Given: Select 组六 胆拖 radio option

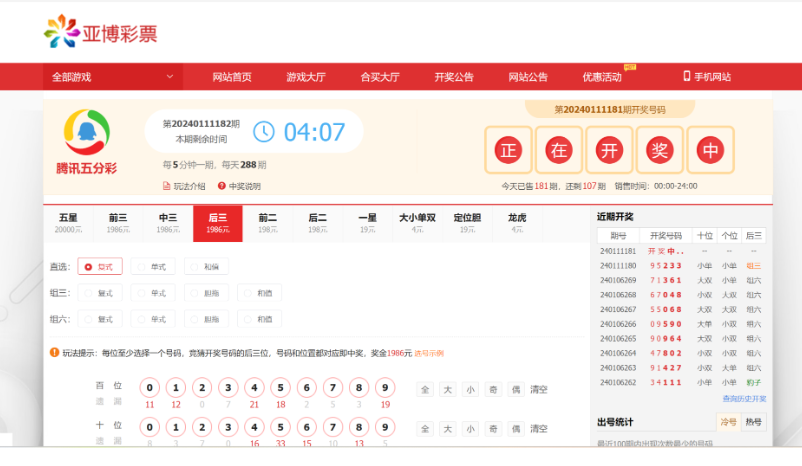Looking at the screenshot, I should (x=206, y=319).
